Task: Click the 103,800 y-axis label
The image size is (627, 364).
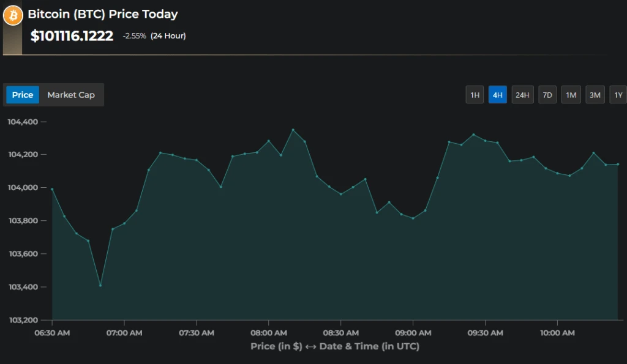Action: [x=23, y=221]
